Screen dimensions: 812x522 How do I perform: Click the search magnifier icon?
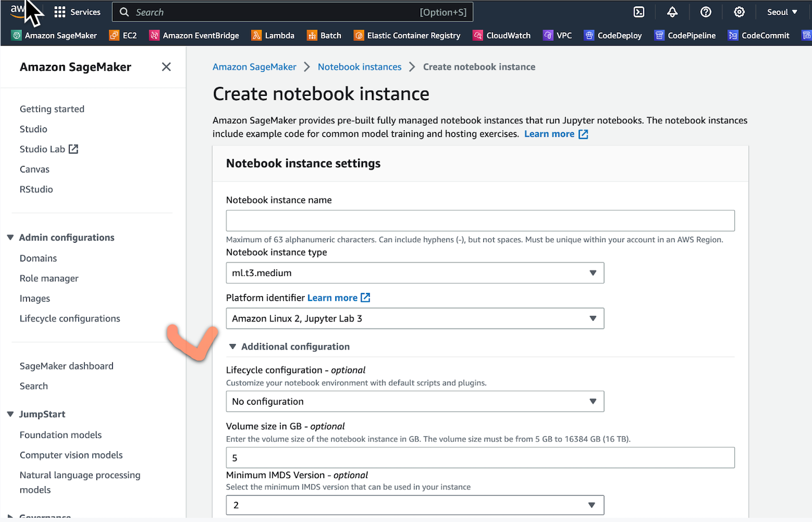pos(124,12)
